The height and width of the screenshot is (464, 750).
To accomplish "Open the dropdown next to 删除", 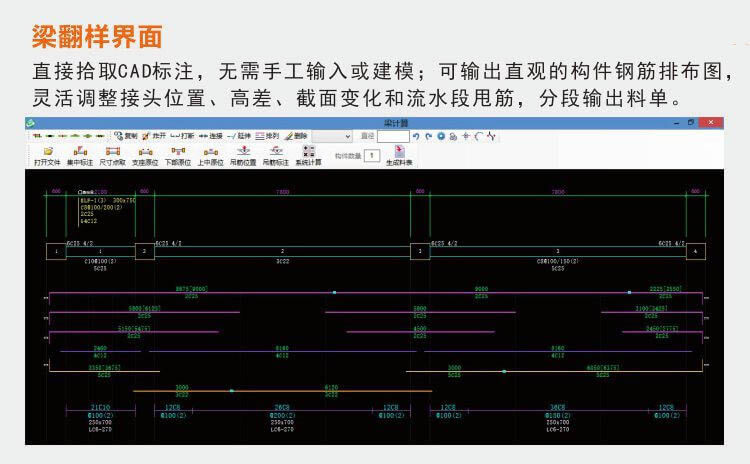I will (x=347, y=135).
